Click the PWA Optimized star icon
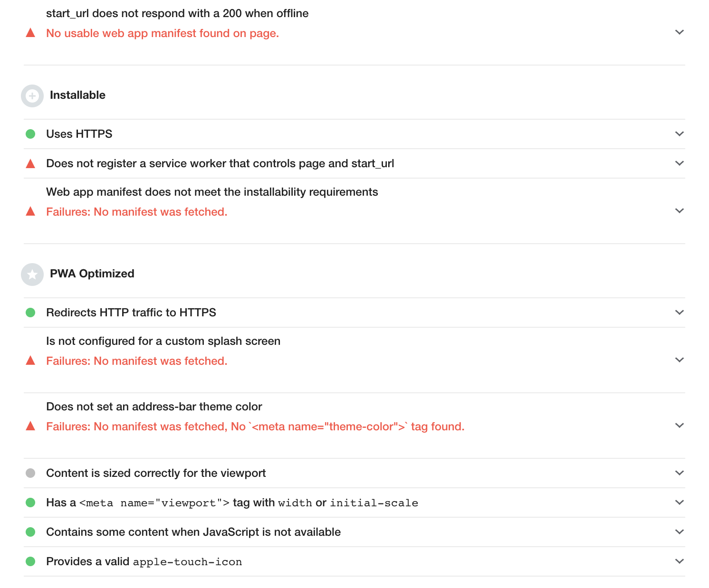Screen dimensions: 709x588 [x=32, y=274]
